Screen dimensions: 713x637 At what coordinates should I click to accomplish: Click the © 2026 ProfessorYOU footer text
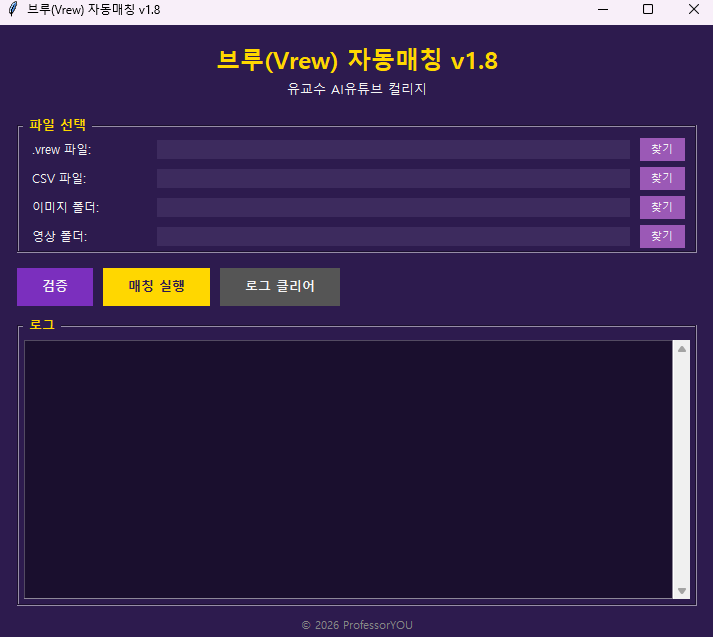click(357, 625)
